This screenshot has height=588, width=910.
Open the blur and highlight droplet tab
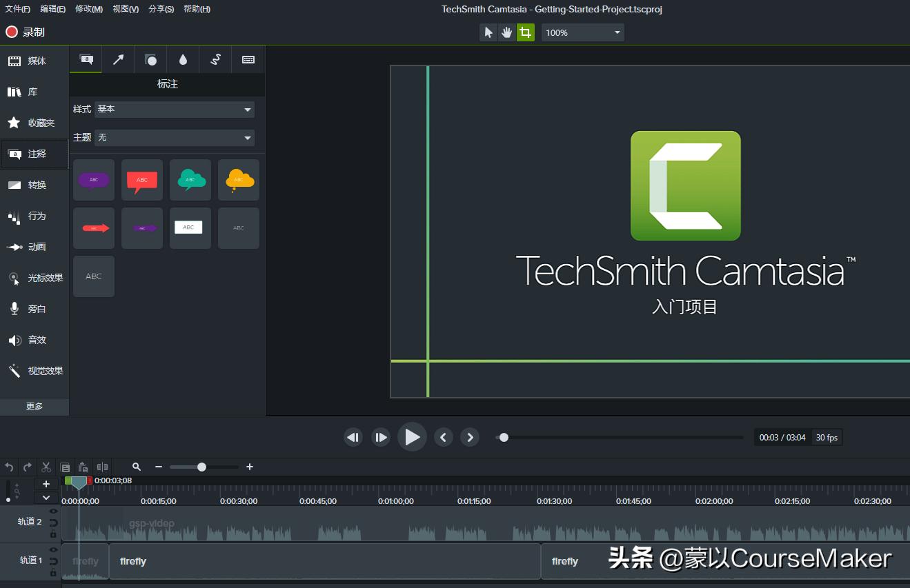[183, 60]
